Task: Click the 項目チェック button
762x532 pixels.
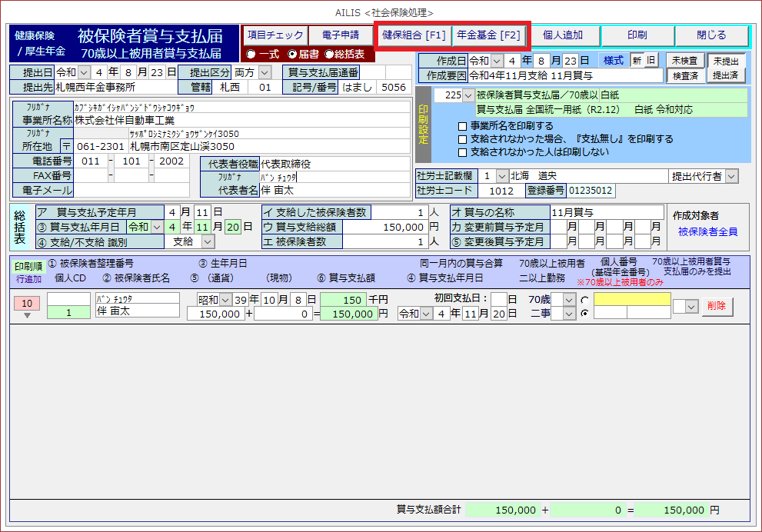Action: tap(275, 35)
